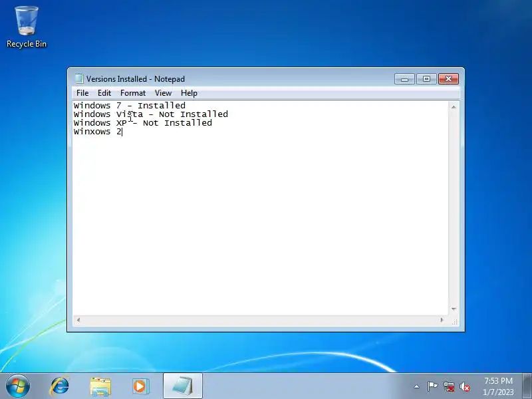Open the Edit menu

pyautogui.click(x=104, y=93)
